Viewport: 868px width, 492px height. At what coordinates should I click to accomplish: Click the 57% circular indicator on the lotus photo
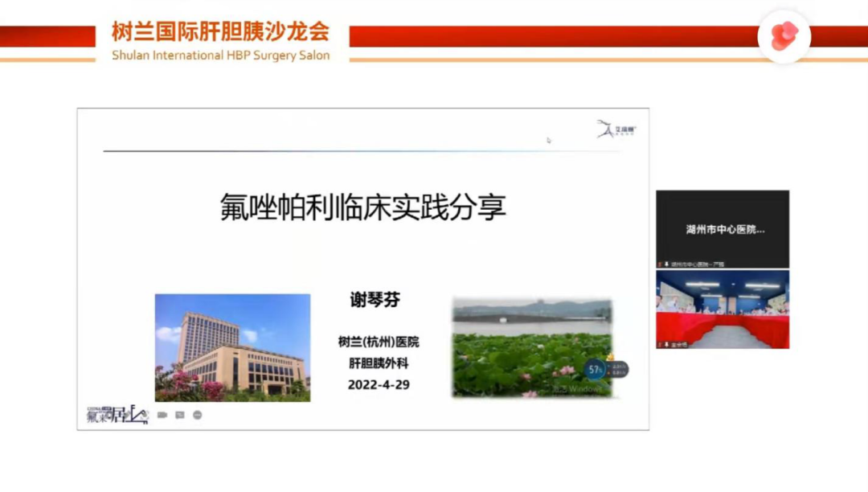(595, 369)
